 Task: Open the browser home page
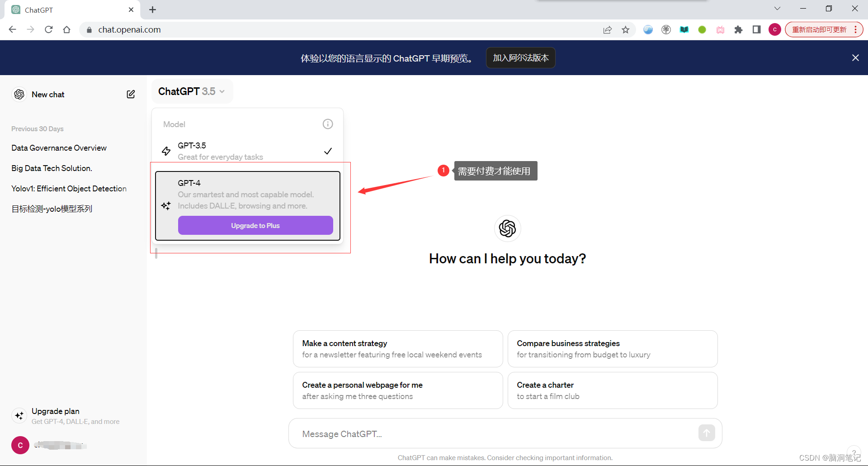click(x=67, y=29)
